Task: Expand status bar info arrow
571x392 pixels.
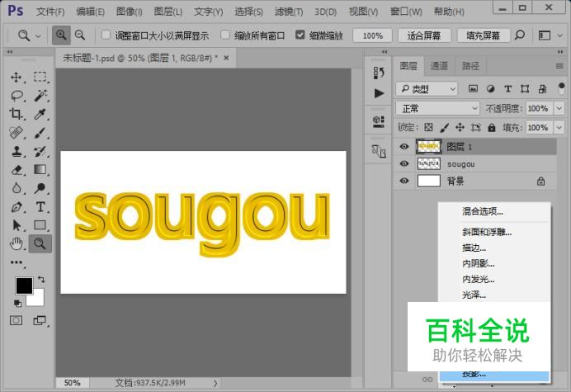Action: [215, 383]
